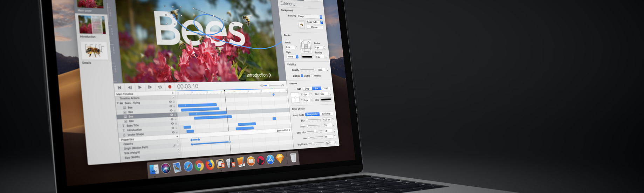Toggle loop playback
644x193 pixels.
coord(160,87)
